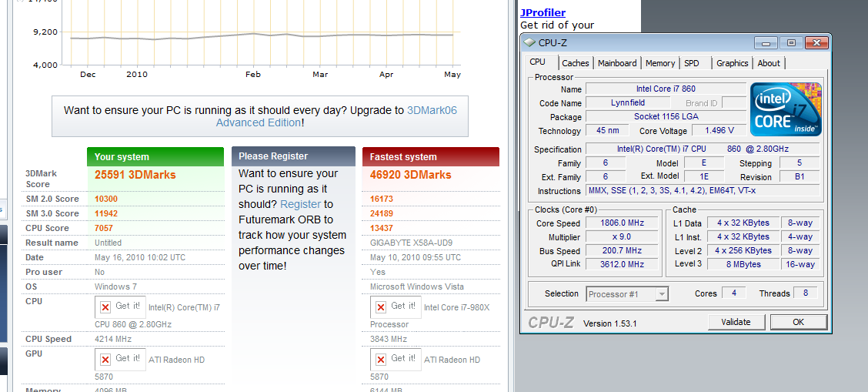Click the Core Speed value 1806.0 MHz
The height and width of the screenshot is (392, 868).
click(x=623, y=223)
